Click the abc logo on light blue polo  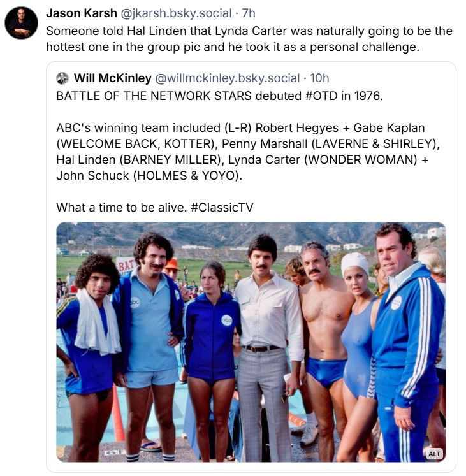[135, 302]
